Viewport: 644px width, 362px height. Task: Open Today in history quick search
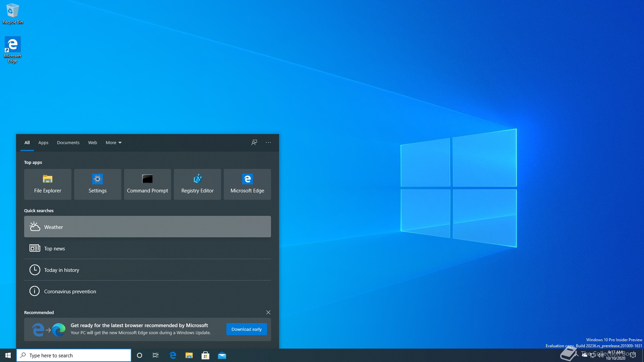click(148, 270)
